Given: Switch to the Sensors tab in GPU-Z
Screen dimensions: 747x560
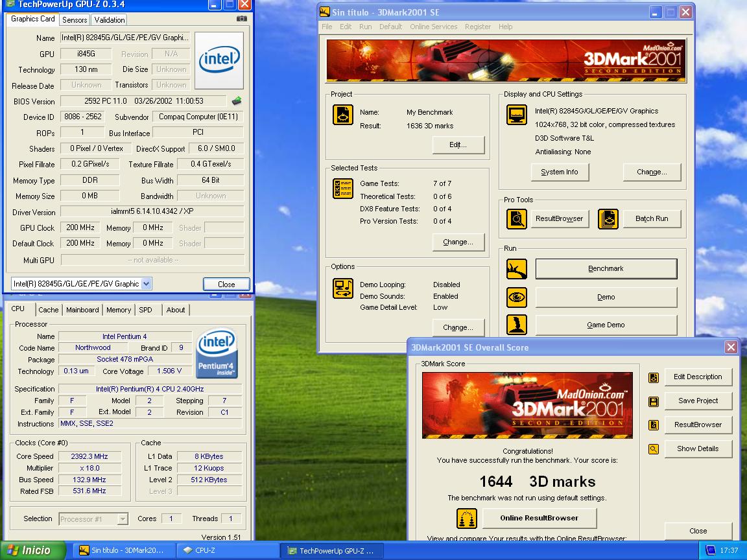Looking at the screenshot, I should pyautogui.click(x=75, y=20).
